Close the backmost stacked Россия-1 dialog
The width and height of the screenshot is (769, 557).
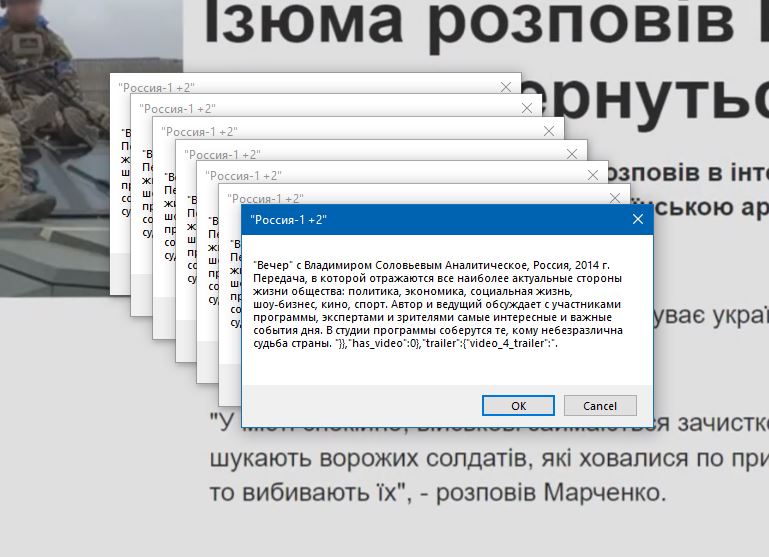505,87
